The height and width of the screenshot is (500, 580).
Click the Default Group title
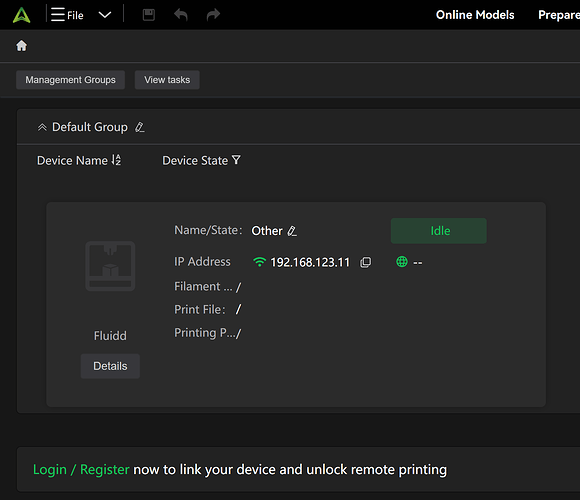(x=90, y=127)
